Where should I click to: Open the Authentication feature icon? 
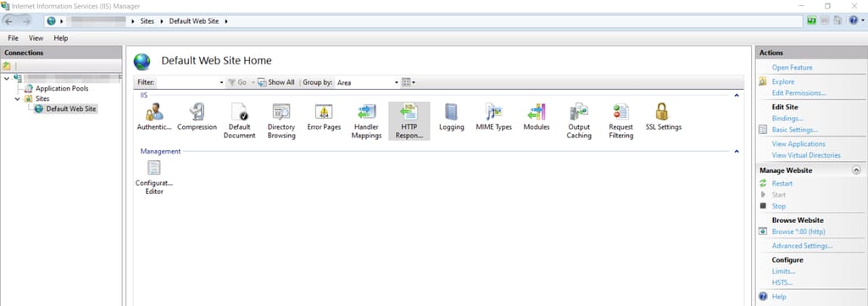pos(154,117)
